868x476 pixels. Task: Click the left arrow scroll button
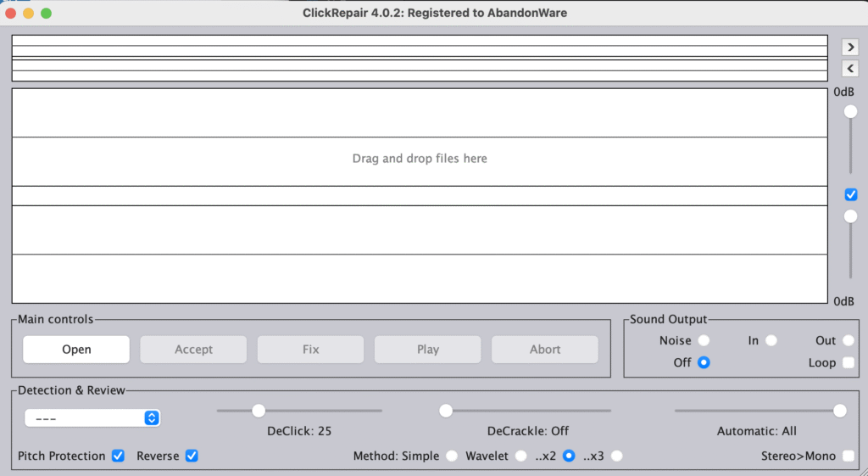850,69
